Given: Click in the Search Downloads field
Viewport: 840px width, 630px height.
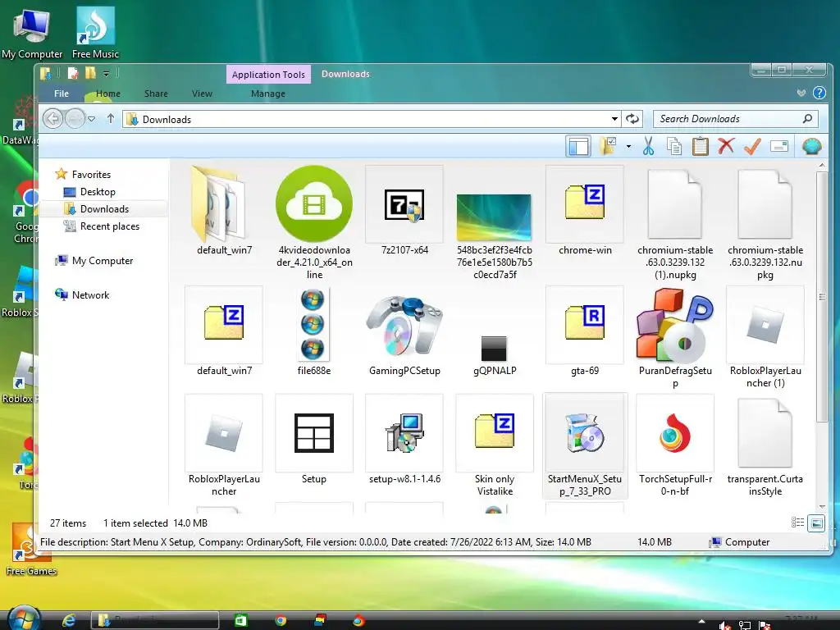Looking at the screenshot, I should 735,119.
